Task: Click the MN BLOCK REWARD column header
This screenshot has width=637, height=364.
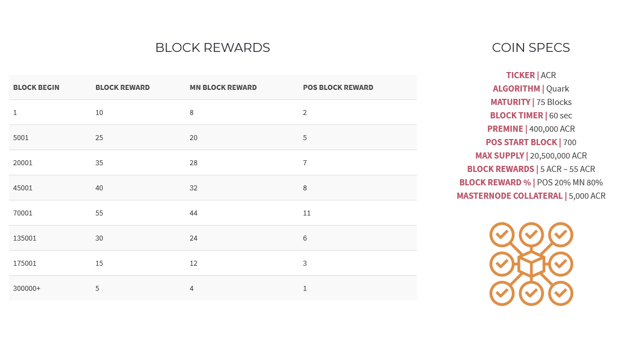Action: [223, 87]
